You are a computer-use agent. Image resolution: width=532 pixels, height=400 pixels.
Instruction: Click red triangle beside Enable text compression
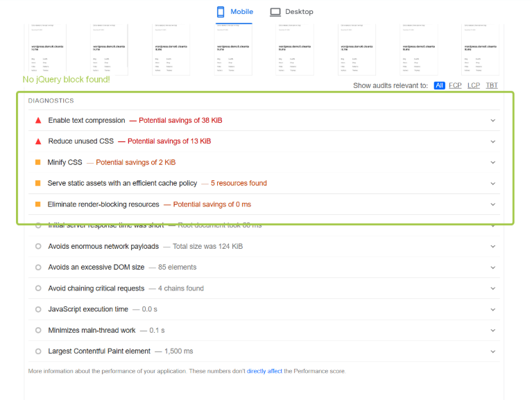tap(38, 121)
